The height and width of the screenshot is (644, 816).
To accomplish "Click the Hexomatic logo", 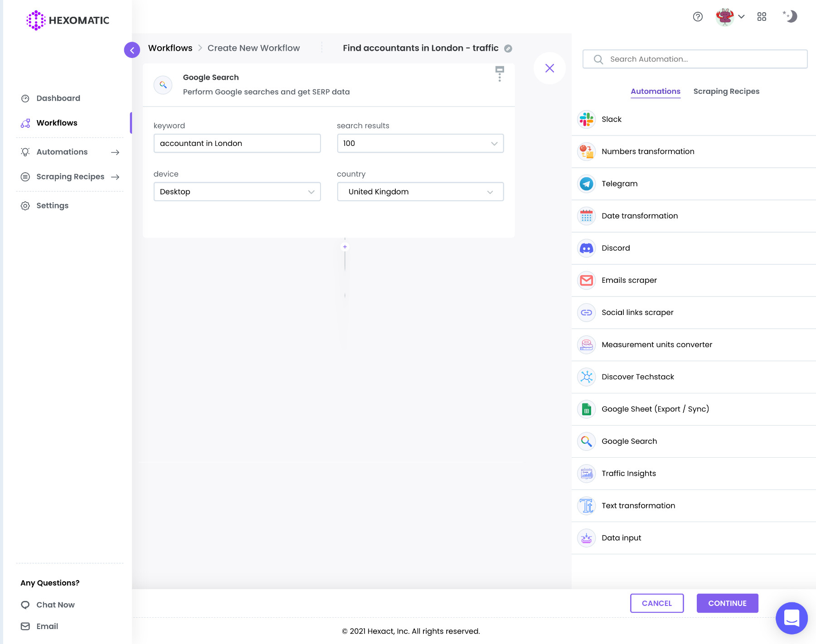I will tap(68, 20).
